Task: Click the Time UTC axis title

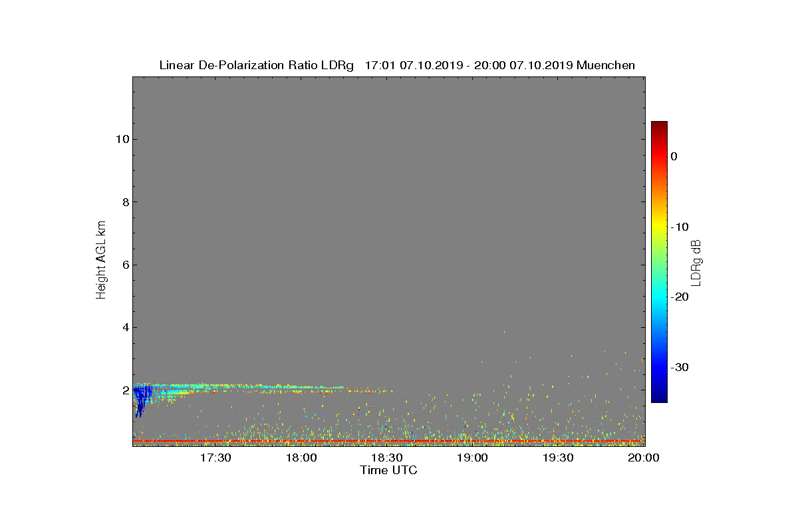Action: pos(389,470)
